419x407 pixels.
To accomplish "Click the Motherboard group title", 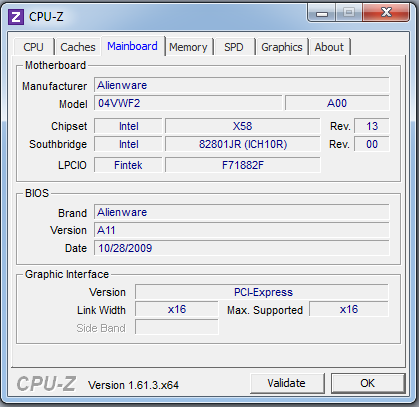I will 55,65.
